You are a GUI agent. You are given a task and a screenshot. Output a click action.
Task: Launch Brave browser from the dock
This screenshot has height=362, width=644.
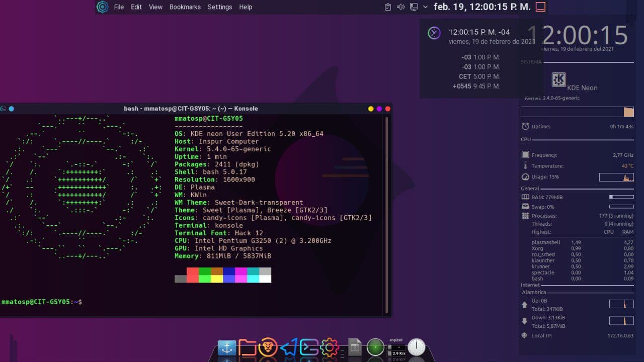[268, 347]
